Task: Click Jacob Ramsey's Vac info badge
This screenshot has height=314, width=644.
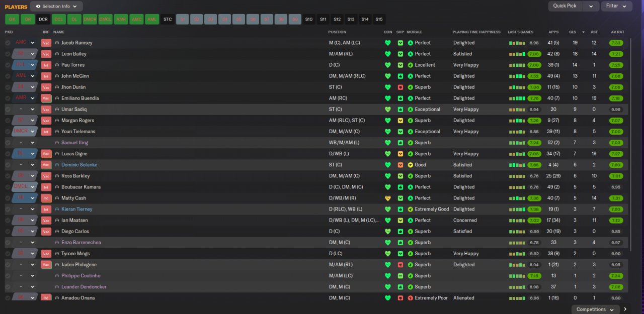Action: 46,43
